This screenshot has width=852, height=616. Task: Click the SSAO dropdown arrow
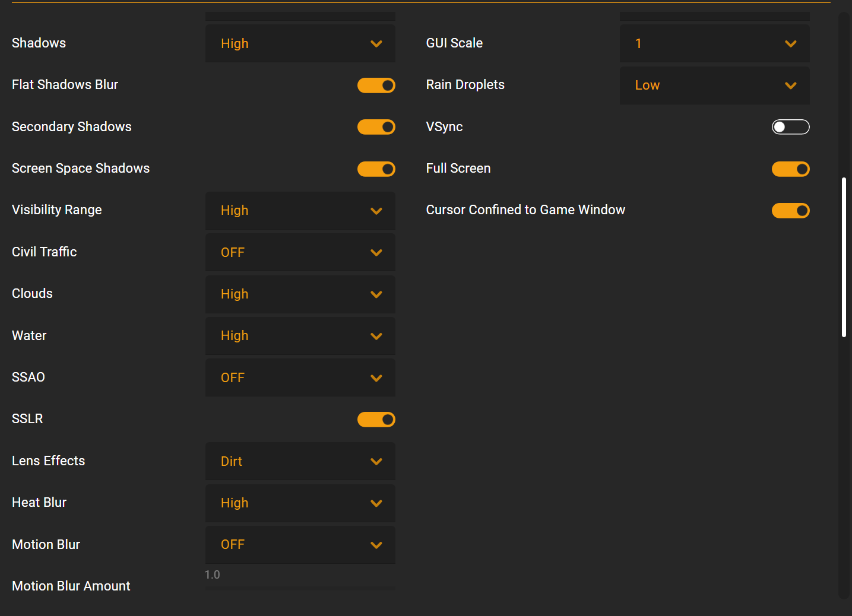pos(376,378)
